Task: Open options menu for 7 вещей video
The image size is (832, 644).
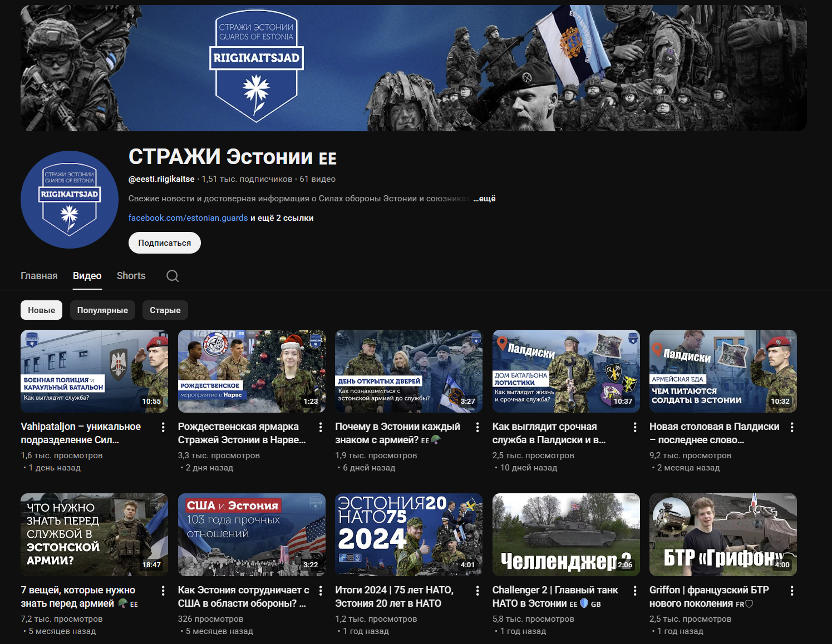Action: (x=163, y=591)
